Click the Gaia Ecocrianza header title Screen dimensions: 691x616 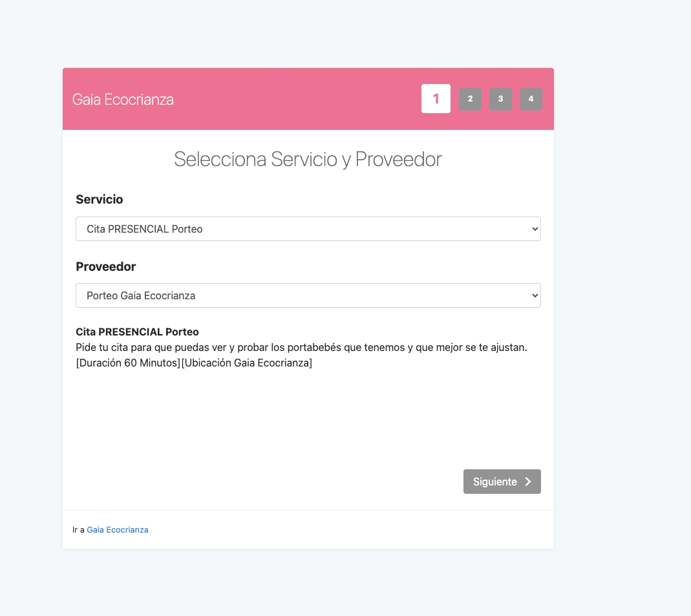123,100
